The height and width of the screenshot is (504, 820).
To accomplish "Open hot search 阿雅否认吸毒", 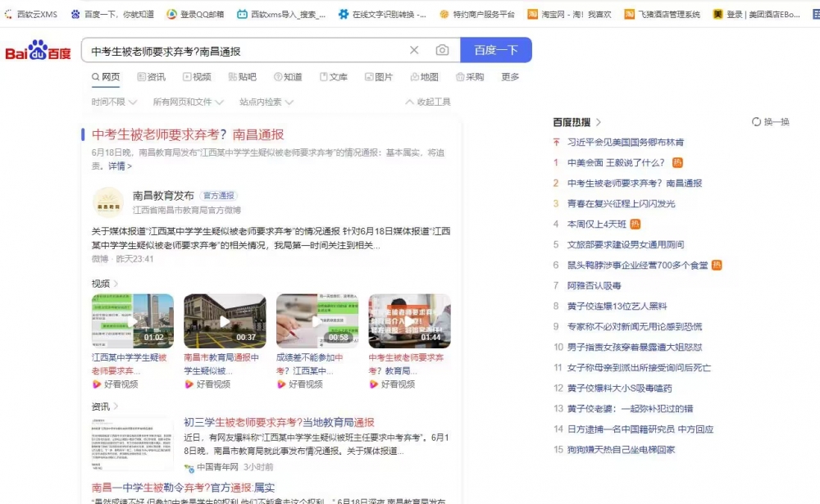I will (594, 285).
